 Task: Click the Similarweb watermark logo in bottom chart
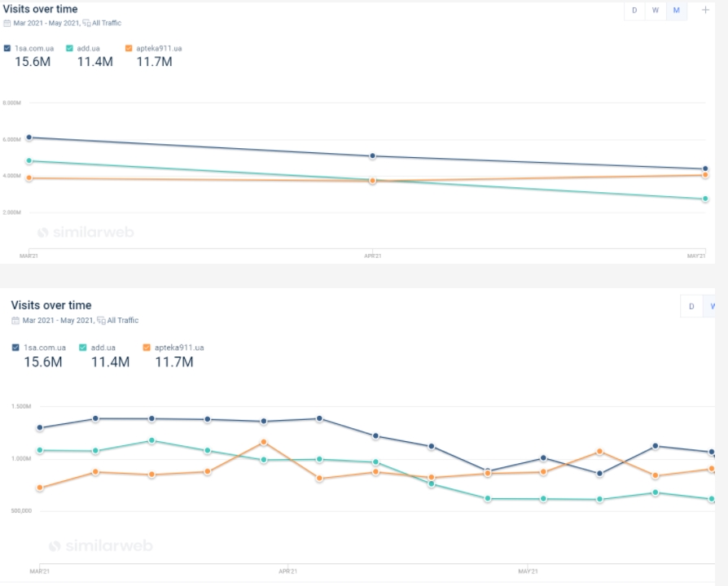click(x=55, y=546)
